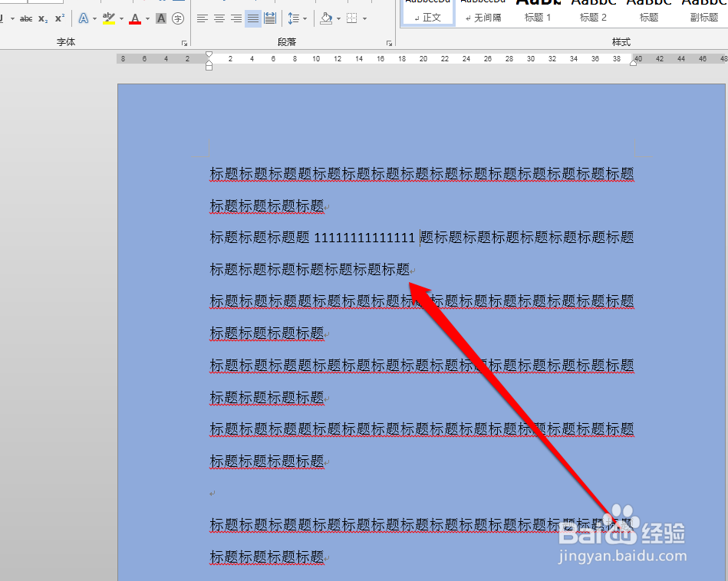Open highlight color dropdown arrow
Screen dimensions: 728x581
click(x=122, y=19)
